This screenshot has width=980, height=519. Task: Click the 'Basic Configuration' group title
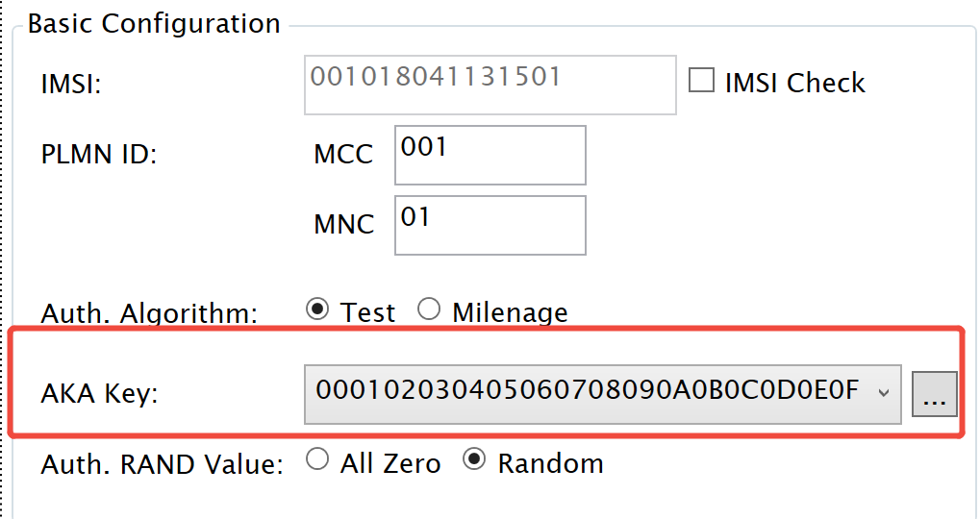(x=154, y=23)
